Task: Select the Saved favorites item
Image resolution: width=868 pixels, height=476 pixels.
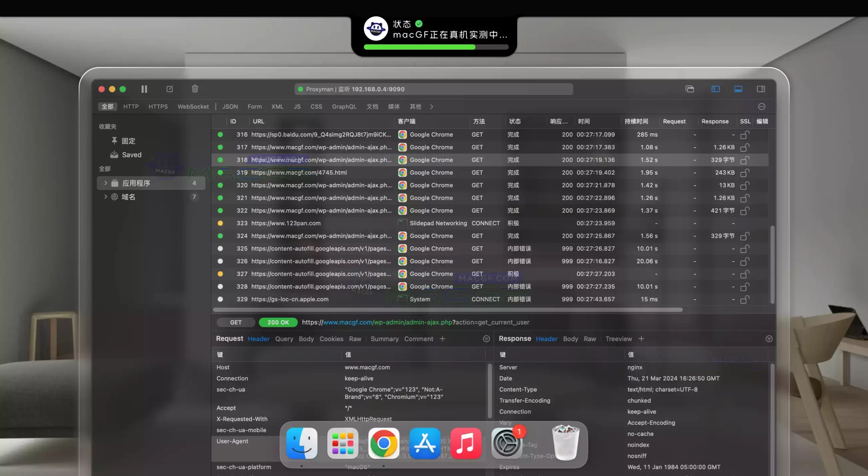Action: coord(131,155)
